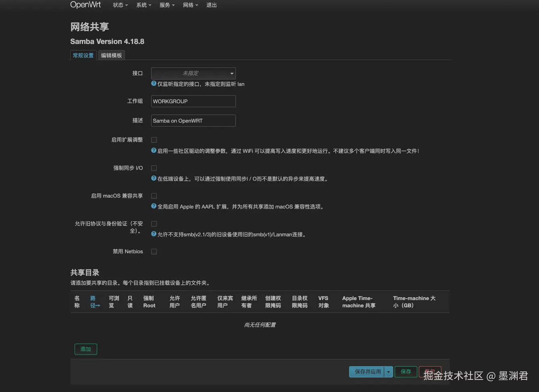
Task: Open the 服务 menu
Action: click(x=167, y=5)
